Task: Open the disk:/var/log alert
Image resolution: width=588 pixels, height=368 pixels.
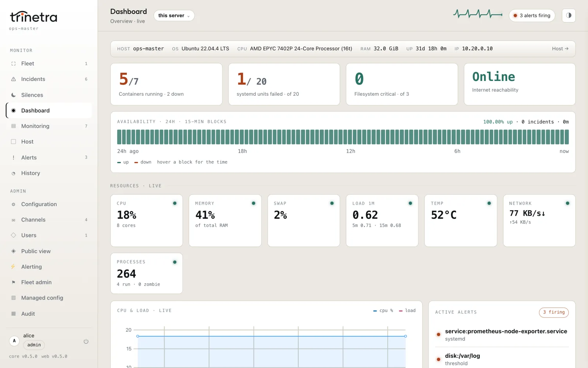Action: point(502,359)
